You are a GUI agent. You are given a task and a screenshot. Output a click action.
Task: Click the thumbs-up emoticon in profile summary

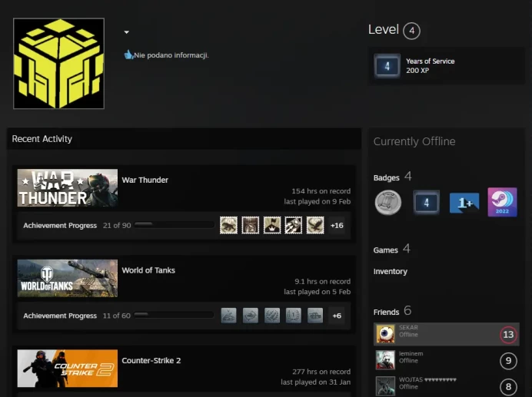pyautogui.click(x=128, y=55)
